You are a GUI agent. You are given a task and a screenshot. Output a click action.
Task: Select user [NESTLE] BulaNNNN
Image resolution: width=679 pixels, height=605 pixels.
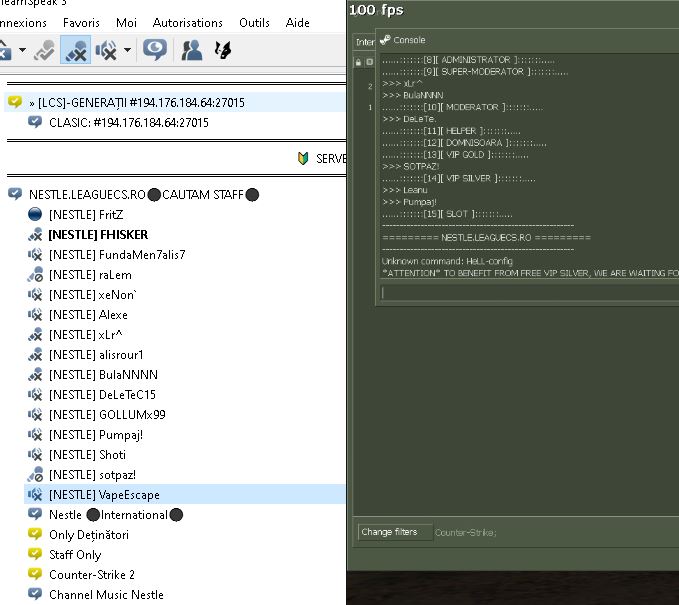[103, 375]
